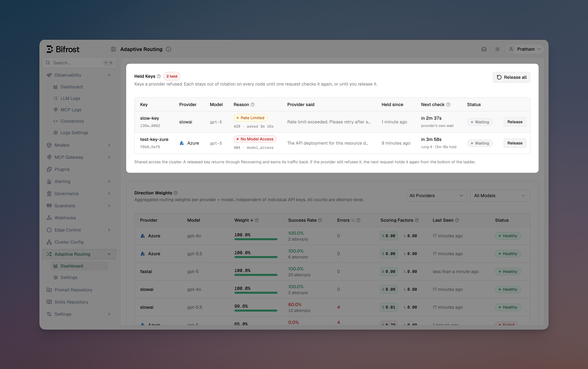
Task: Open Connectors in the sidebar
Action: [72, 121]
